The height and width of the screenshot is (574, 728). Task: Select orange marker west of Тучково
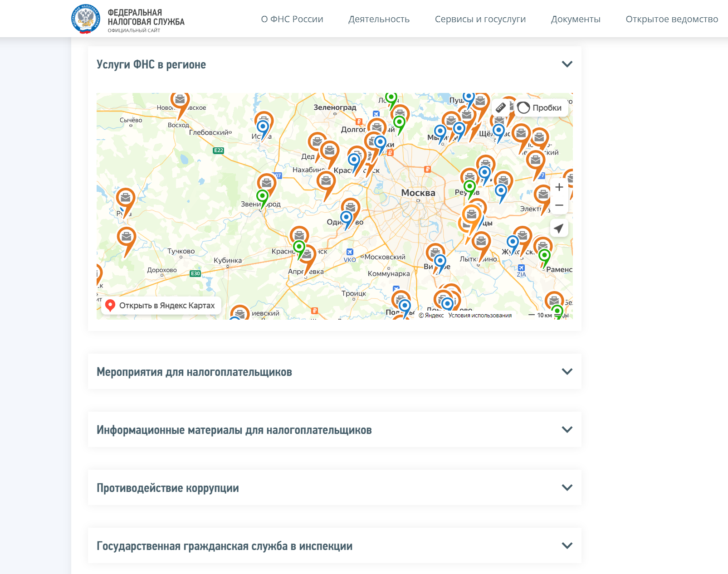(127, 237)
